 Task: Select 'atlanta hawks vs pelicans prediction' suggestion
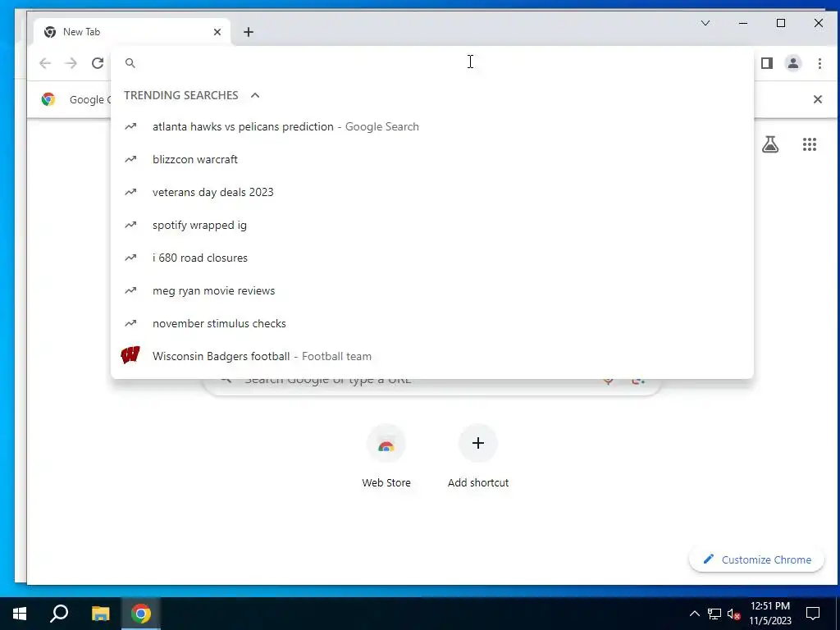(431, 126)
